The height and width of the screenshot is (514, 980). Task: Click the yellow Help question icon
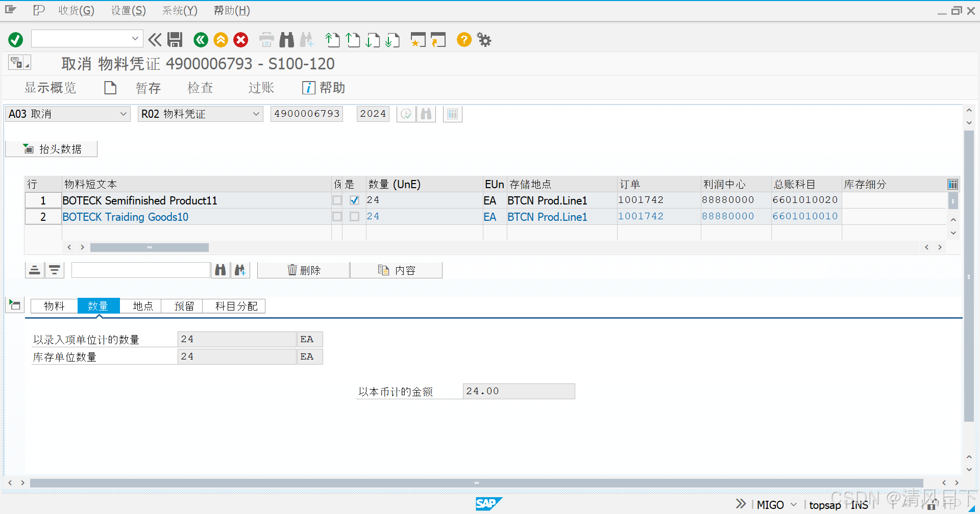pyautogui.click(x=464, y=40)
